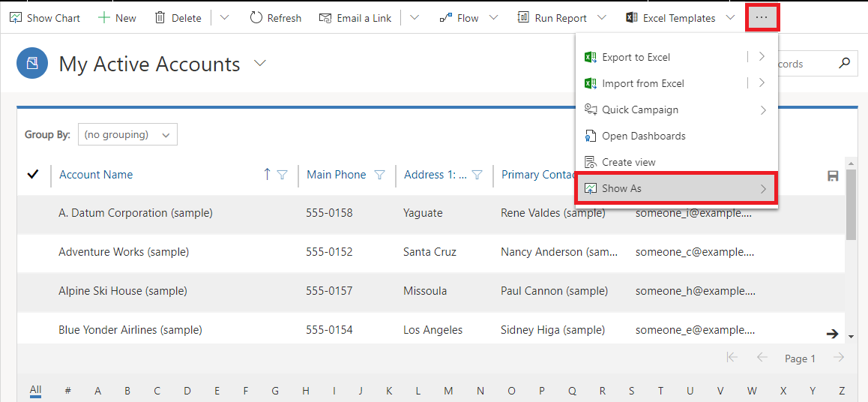The image size is (868, 402).
Task: Click the search magnifier icon
Action: coord(844,63)
